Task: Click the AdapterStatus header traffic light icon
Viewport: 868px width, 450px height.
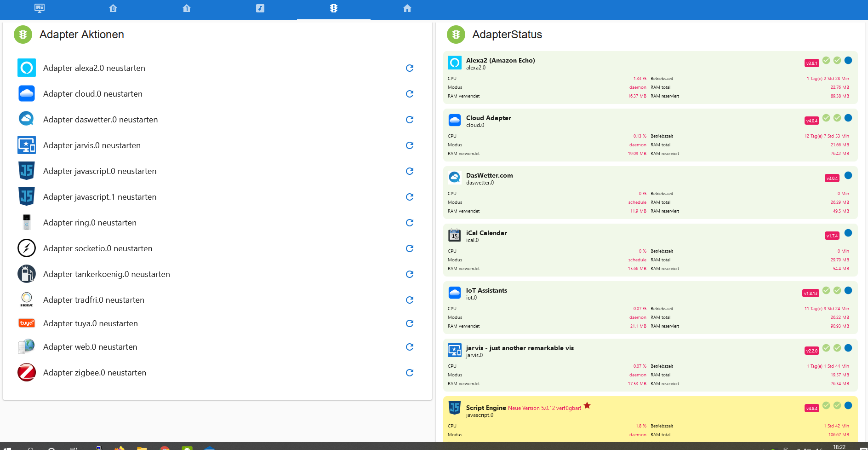Action: point(456,35)
